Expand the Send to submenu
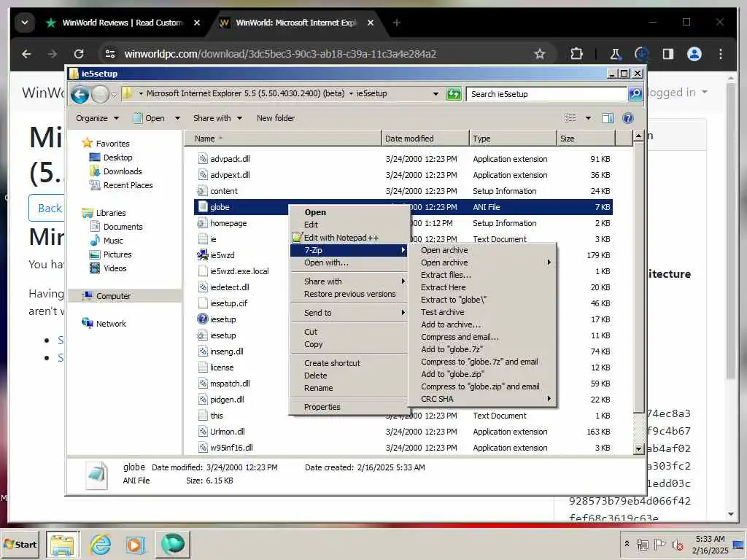 [349, 313]
